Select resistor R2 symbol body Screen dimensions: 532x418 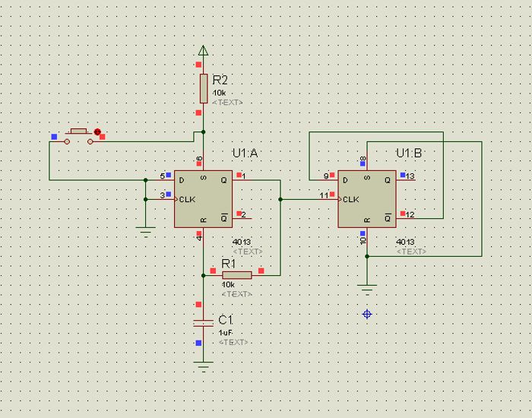tap(204, 88)
